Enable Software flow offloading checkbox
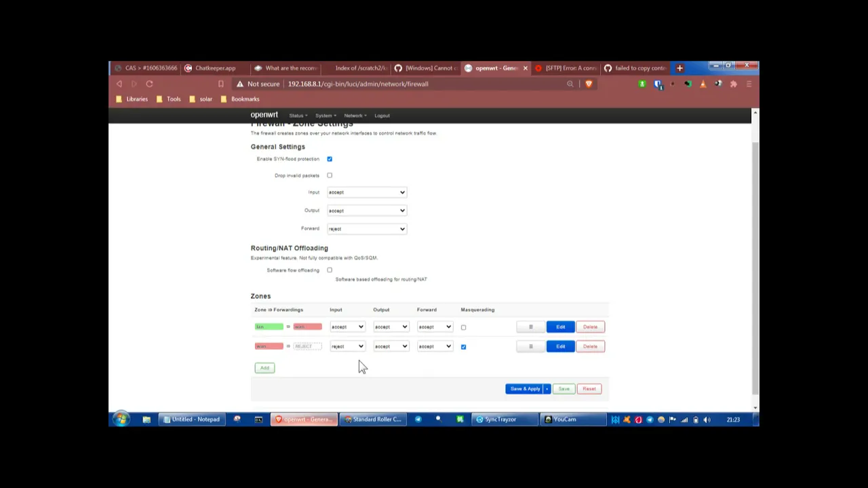 (330, 270)
